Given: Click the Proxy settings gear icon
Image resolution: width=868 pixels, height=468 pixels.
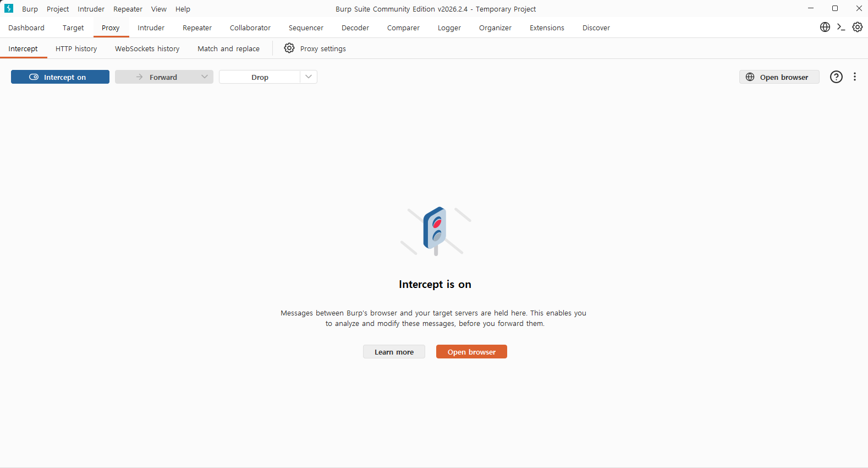Looking at the screenshot, I should 289,48.
